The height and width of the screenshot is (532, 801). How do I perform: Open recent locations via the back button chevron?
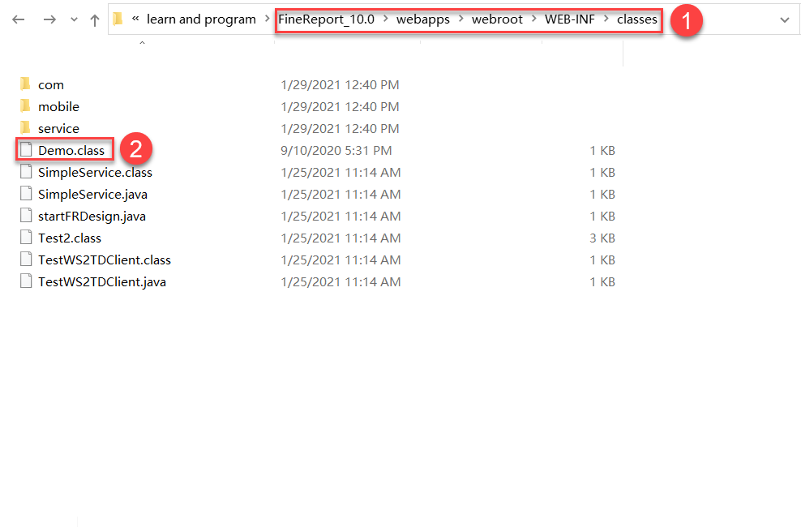click(x=74, y=19)
